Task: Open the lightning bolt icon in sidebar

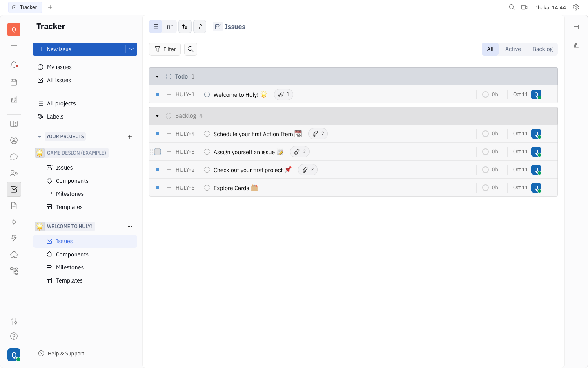Action: pos(14,238)
